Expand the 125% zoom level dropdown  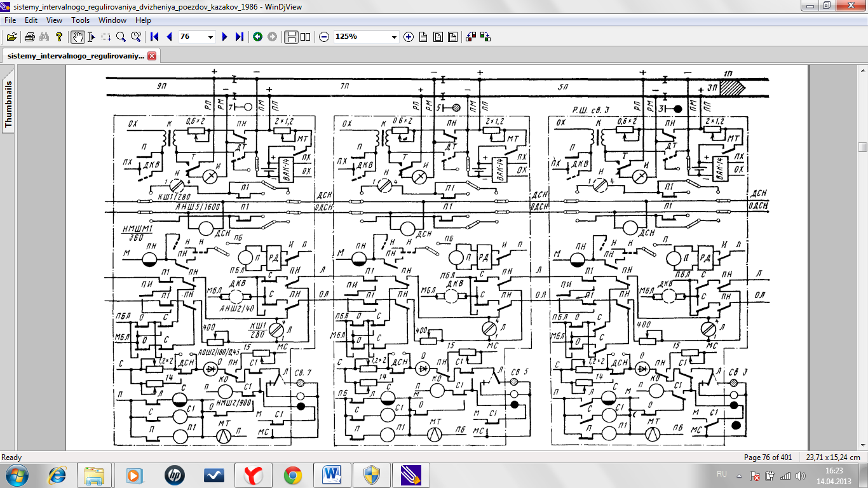(x=394, y=37)
